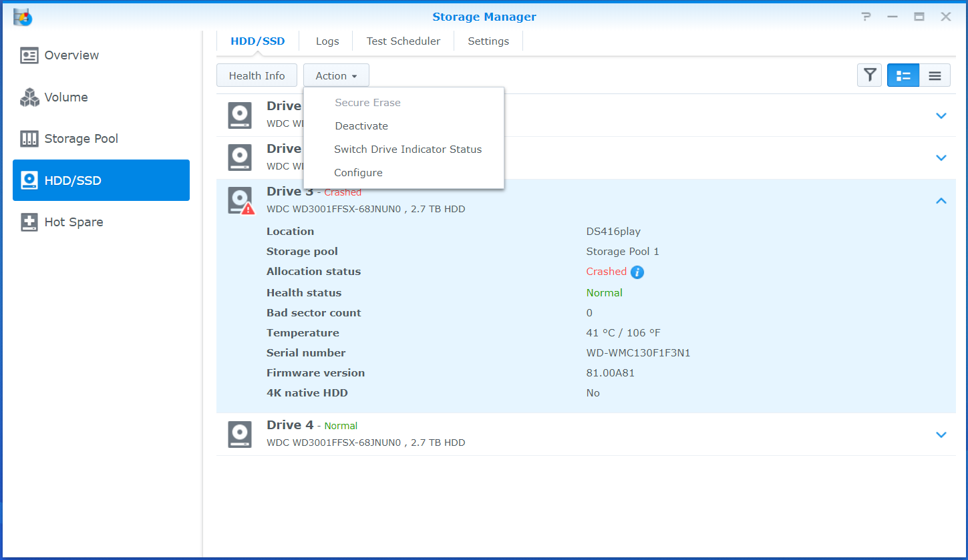Click the temperature value 41 °C / 106 °F
This screenshot has width=968, height=560.
click(x=623, y=333)
